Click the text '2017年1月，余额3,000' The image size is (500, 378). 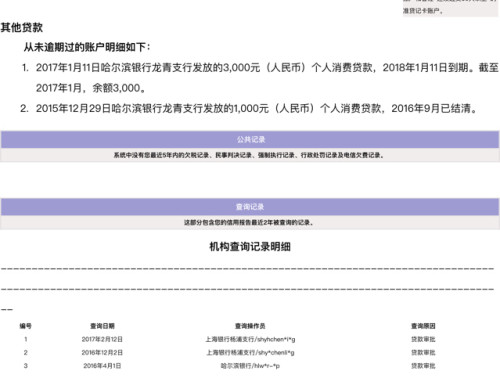point(91,88)
